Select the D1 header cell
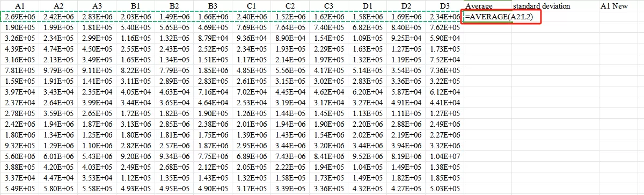Image resolution: width=644 pixels, height=195 pixels. point(368,6)
